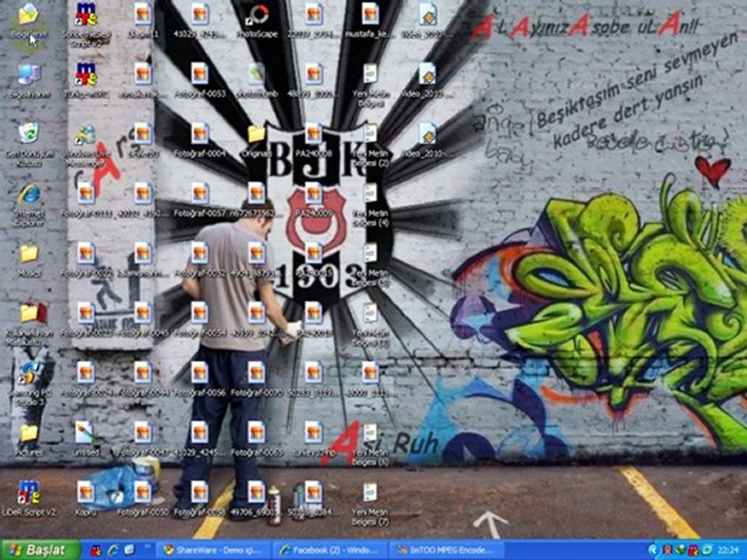The width and height of the screenshot is (747, 560).
Task: Select the 49706_6900 image file
Action: 257,498
